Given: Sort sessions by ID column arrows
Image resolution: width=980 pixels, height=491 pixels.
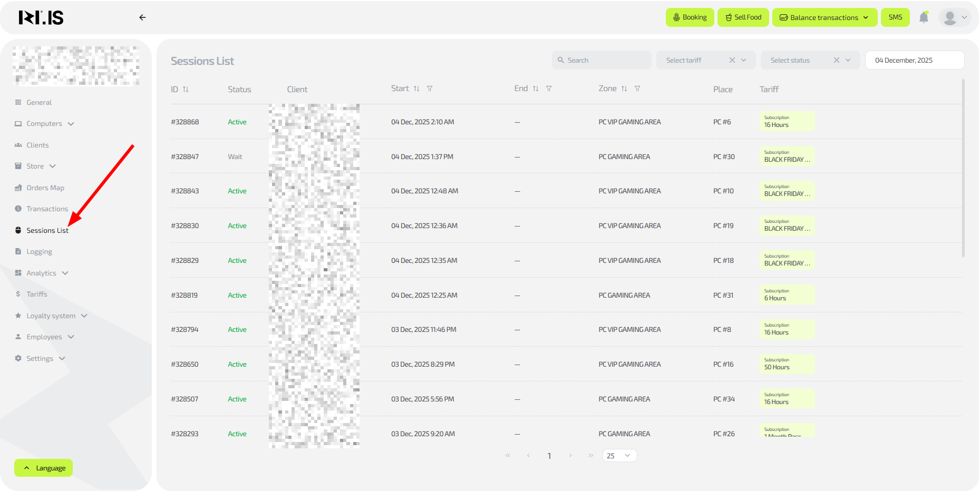Looking at the screenshot, I should pyautogui.click(x=186, y=90).
